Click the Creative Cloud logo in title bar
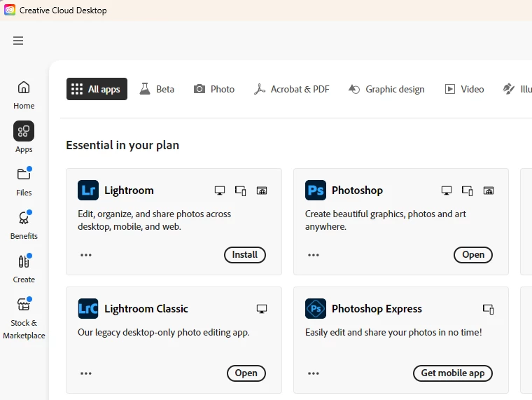Viewport: 532px width, 400px height. click(x=10, y=11)
